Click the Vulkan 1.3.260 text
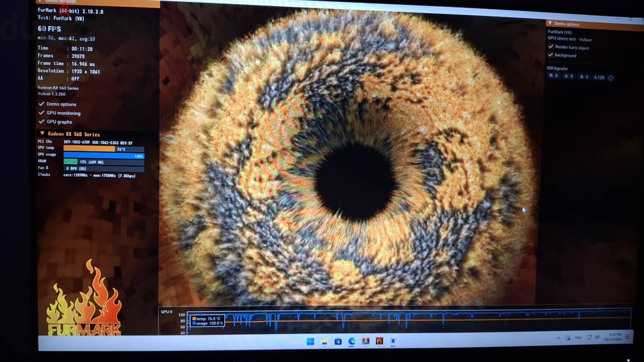The width and height of the screenshot is (644, 362). [51, 94]
